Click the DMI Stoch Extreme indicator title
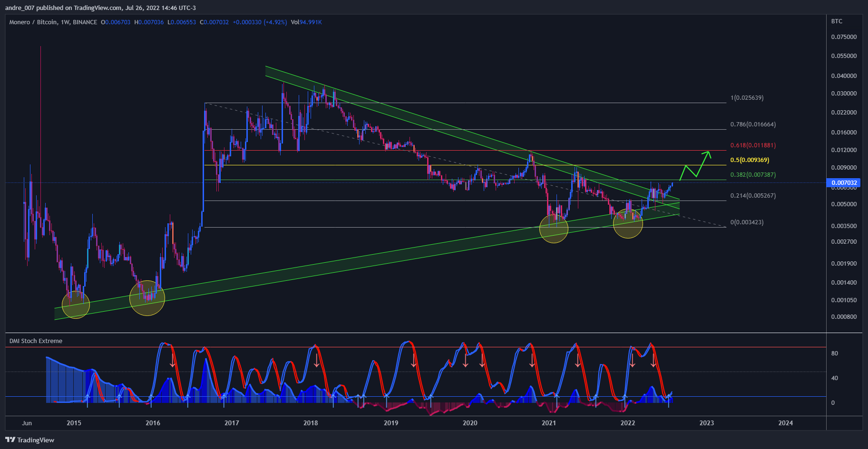The image size is (868, 449). coord(36,341)
